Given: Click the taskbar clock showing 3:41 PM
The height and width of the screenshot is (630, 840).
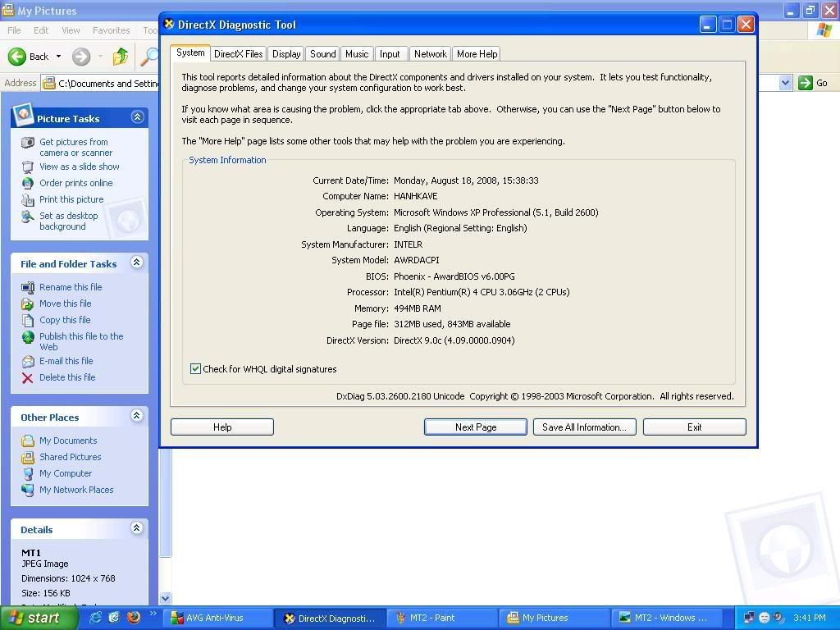Looking at the screenshot, I should pyautogui.click(x=810, y=618).
